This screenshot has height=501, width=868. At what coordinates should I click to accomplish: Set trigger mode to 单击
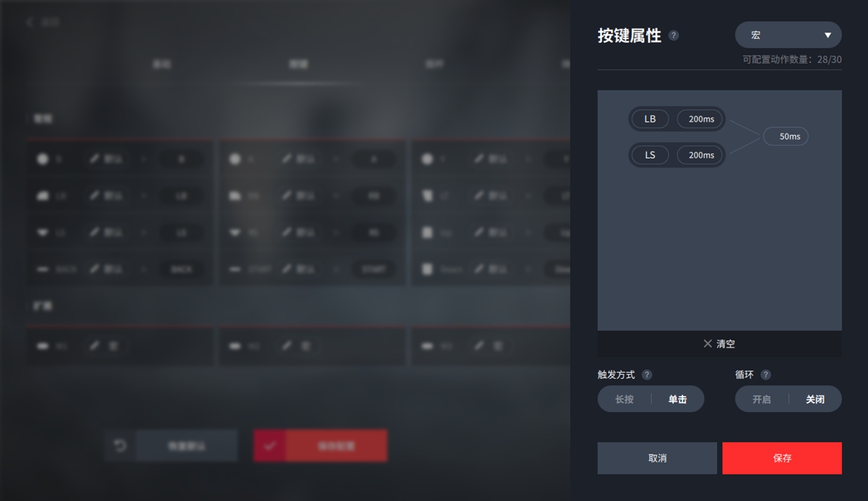click(x=677, y=399)
